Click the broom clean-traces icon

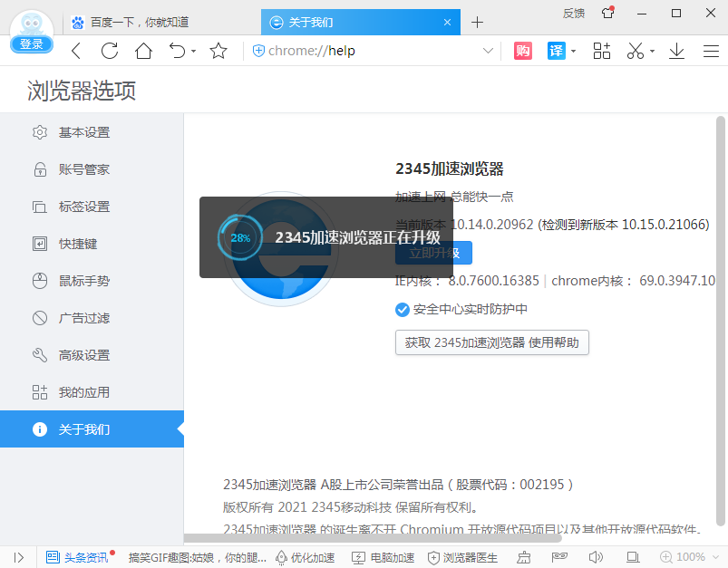pos(524,557)
